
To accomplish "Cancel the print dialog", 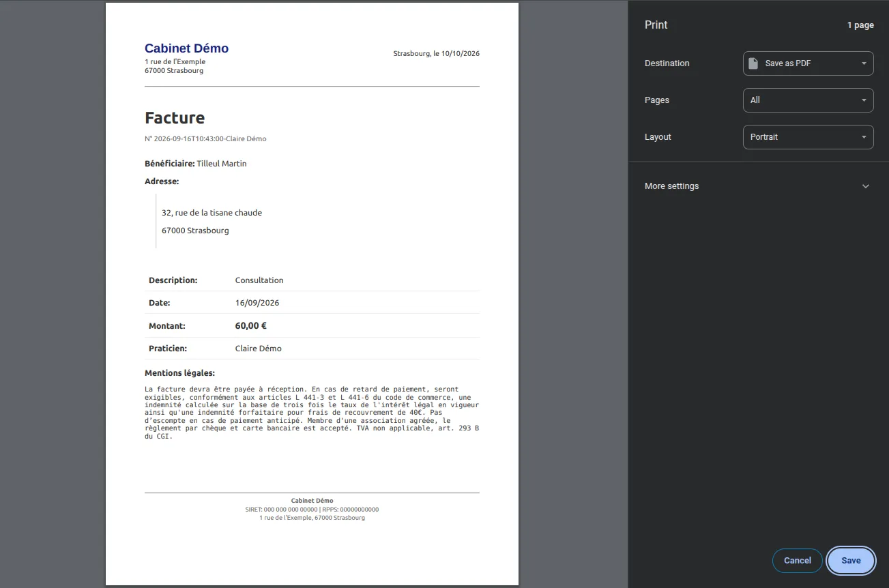I will pos(797,561).
